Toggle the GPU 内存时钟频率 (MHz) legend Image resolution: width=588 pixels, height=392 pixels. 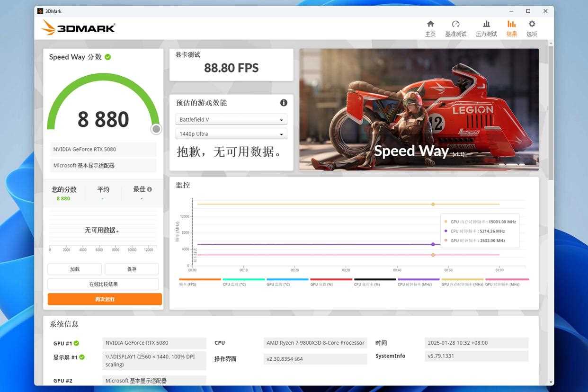pos(463,282)
